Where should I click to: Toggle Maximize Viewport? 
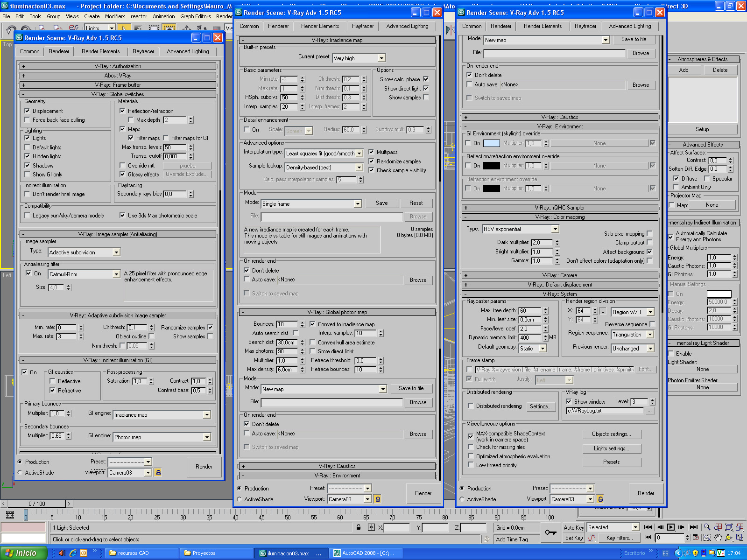(x=740, y=538)
